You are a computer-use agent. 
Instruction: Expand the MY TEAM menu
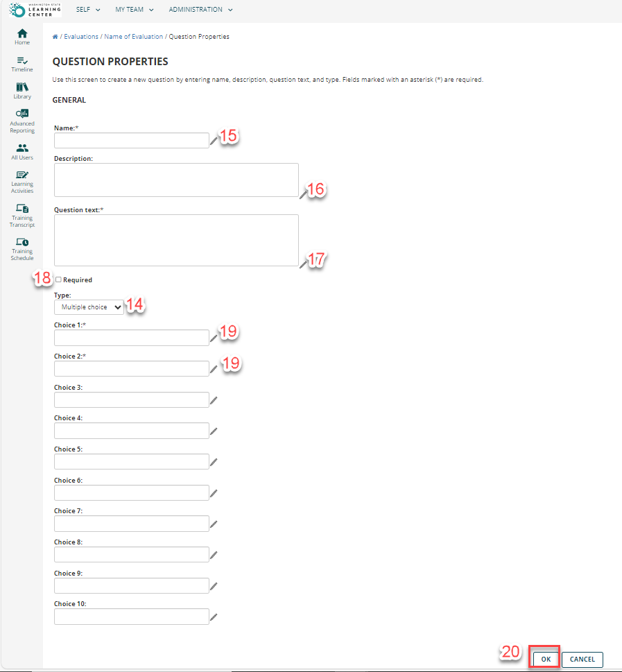tap(134, 10)
